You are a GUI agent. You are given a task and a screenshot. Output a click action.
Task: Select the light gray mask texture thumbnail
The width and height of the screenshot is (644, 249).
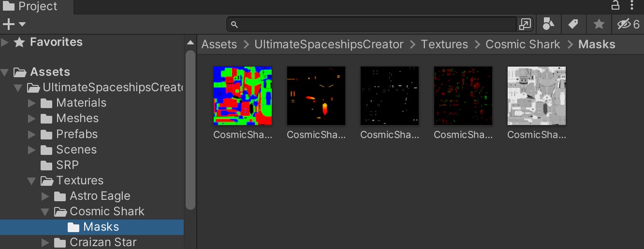(536, 96)
